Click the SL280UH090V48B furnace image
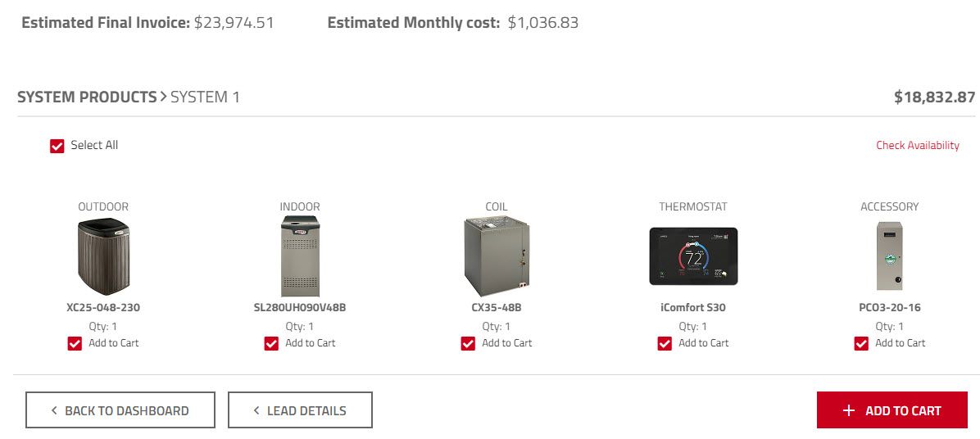This screenshot has height=439, width=980. (x=300, y=256)
